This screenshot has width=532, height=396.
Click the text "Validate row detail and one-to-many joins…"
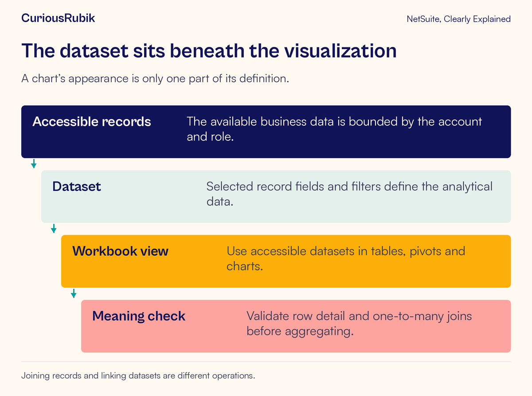click(x=359, y=323)
